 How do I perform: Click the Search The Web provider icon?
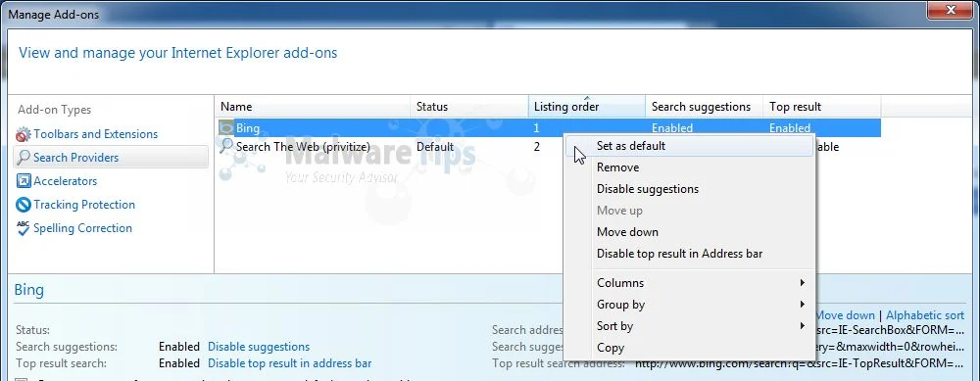coord(225,147)
